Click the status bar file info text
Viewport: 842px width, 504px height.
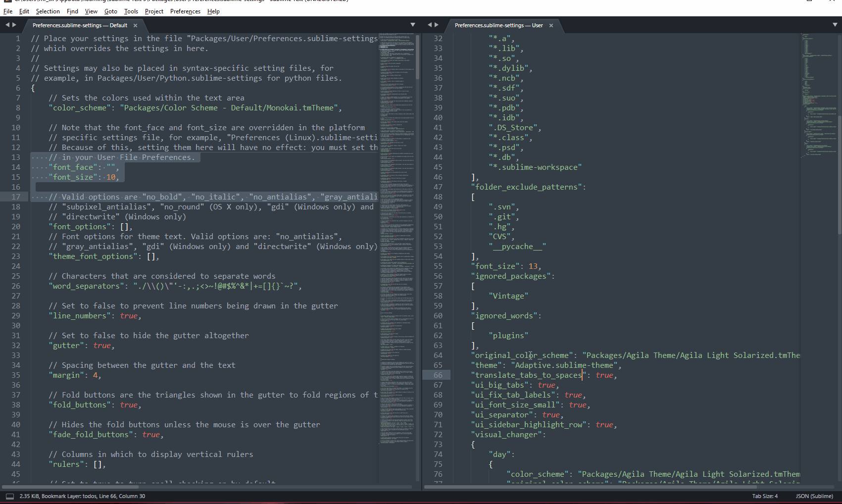tap(82, 496)
